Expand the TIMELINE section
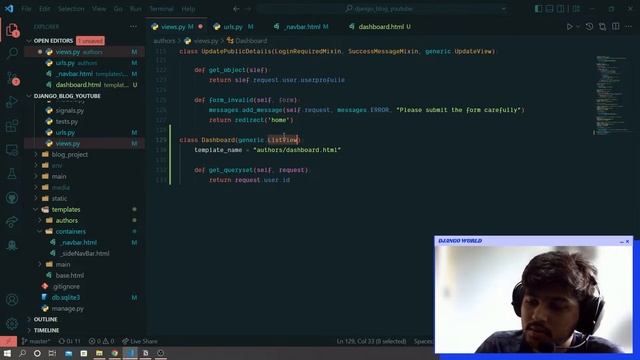Image resolution: width=640 pixels, height=360 pixels. pos(46,330)
